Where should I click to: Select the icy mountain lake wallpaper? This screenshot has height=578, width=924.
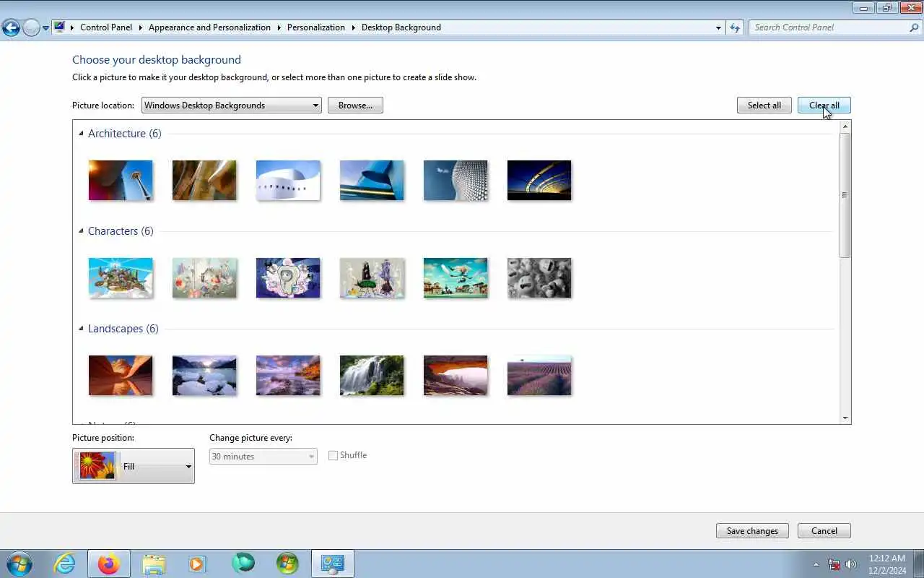[x=204, y=376]
